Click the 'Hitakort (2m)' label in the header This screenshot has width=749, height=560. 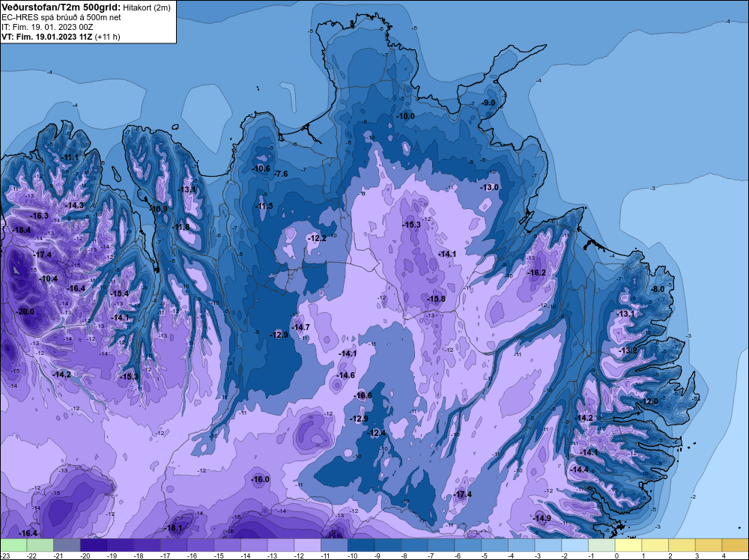tap(146, 7)
